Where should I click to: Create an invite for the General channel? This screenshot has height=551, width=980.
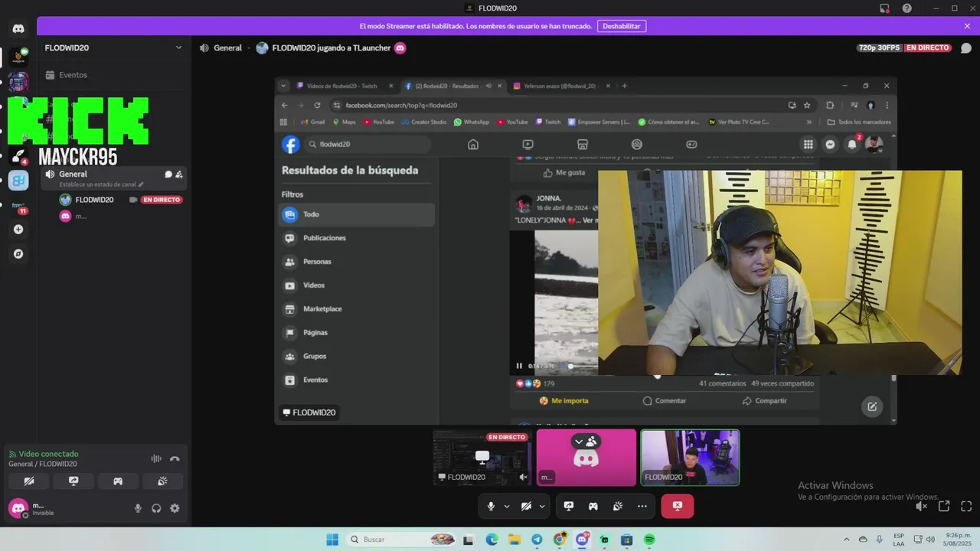tap(179, 174)
